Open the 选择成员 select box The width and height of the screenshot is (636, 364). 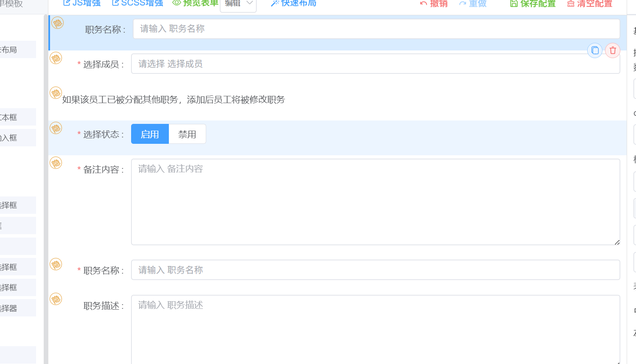tap(375, 64)
